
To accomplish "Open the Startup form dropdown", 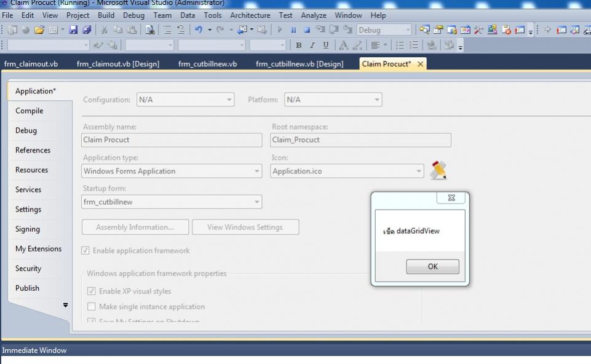I will point(172,202).
